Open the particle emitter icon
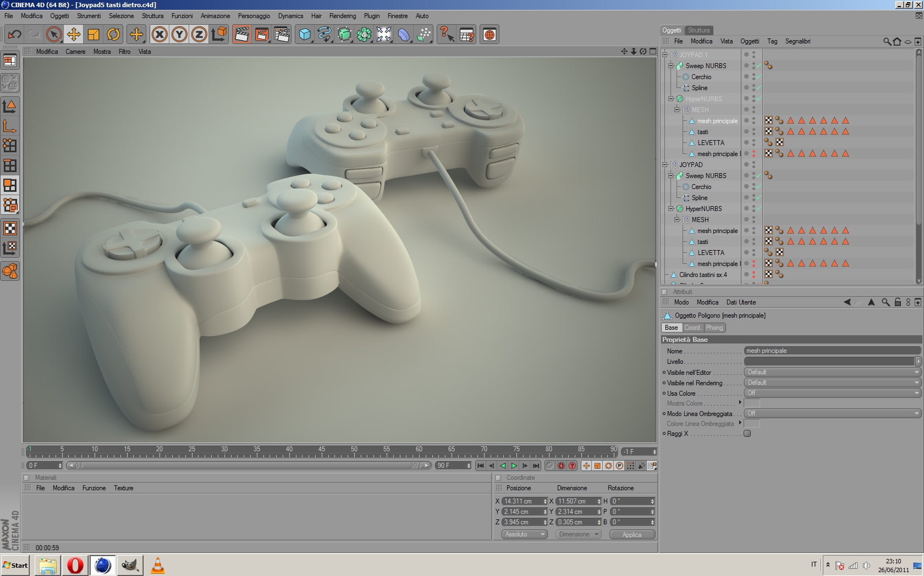Viewport: 924px width, 576px height. click(x=424, y=35)
